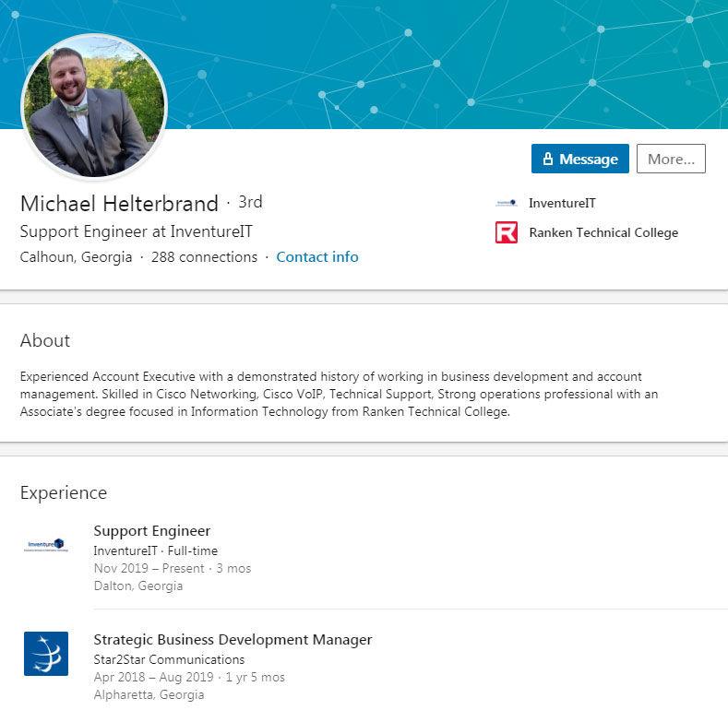Click Ranken Technical College school name
Viewport: 728px width, 710px height.
pyautogui.click(x=603, y=232)
